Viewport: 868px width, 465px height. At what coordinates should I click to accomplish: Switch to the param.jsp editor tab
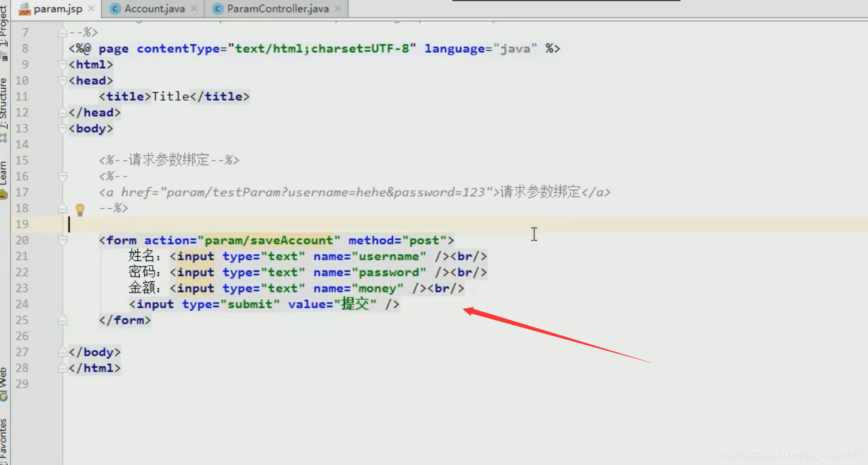coord(58,9)
